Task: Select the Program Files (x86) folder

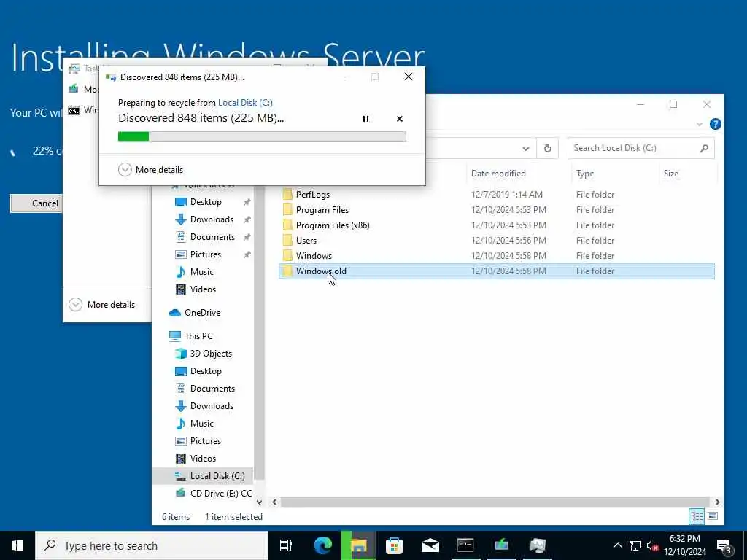Action: [333, 225]
